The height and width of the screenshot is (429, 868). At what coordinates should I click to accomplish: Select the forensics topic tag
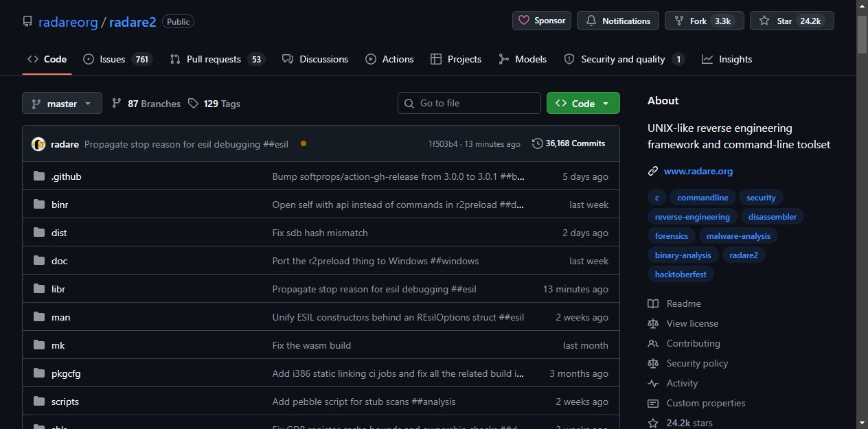click(672, 236)
